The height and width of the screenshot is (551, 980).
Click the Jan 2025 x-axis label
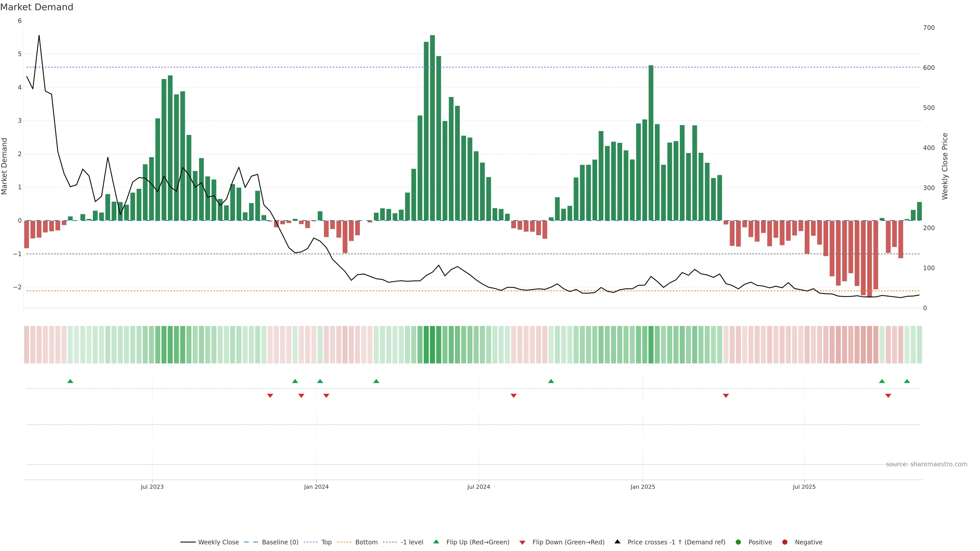643,487
